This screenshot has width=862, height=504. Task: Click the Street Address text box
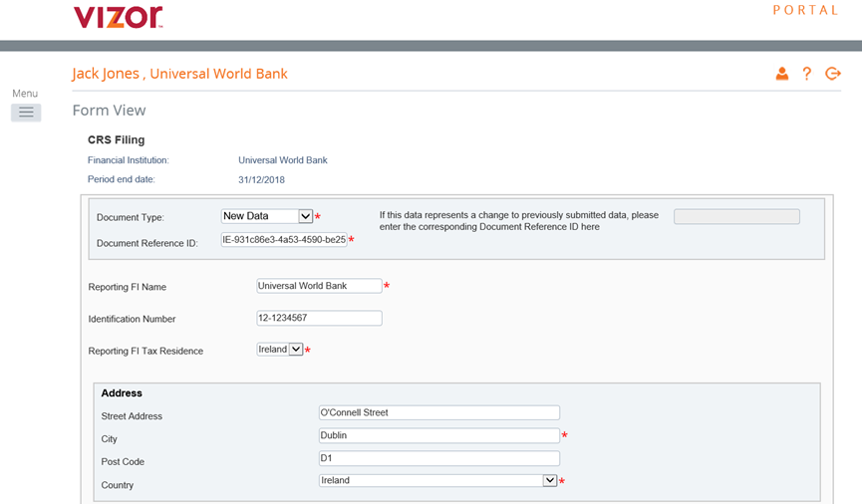click(x=438, y=412)
